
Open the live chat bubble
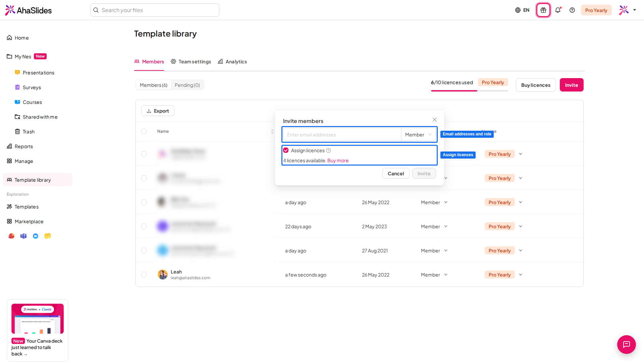point(626,344)
